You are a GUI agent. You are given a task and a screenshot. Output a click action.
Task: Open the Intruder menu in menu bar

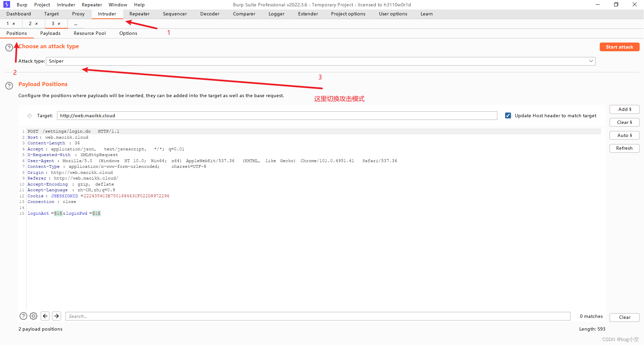[x=66, y=5]
